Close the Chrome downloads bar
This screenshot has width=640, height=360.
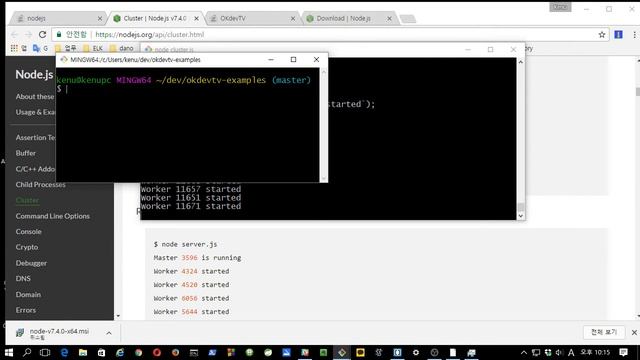(634, 333)
